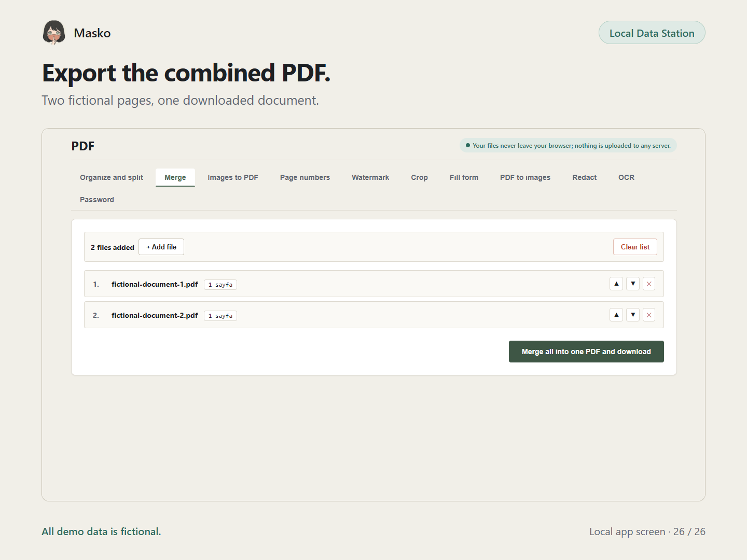The width and height of the screenshot is (747, 560).
Task: Select the fictional-document-1.pdf file name
Action: [x=155, y=284]
